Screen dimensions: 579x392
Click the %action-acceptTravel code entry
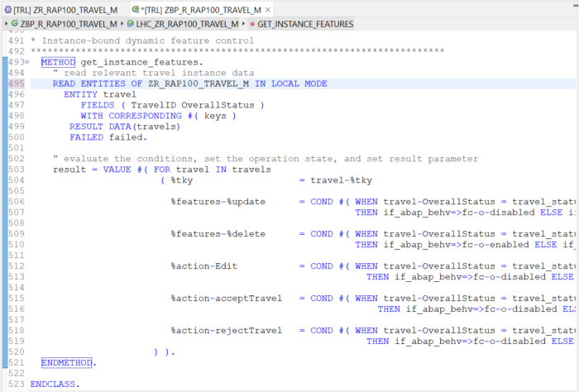(226, 299)
